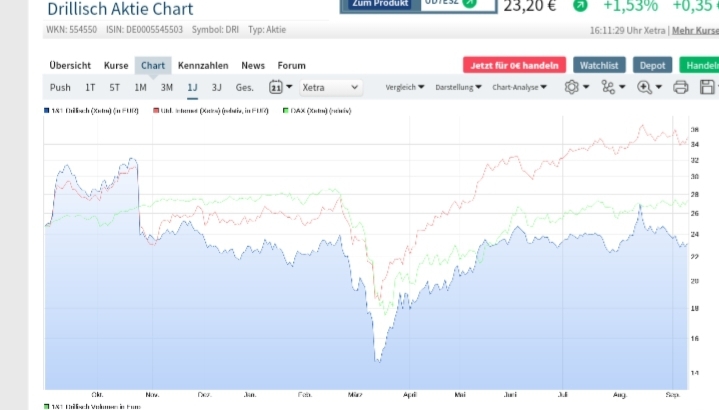Open the zoom magnifier tool
This screenshot has width=719, height=410.
click(x=646, y=88)
